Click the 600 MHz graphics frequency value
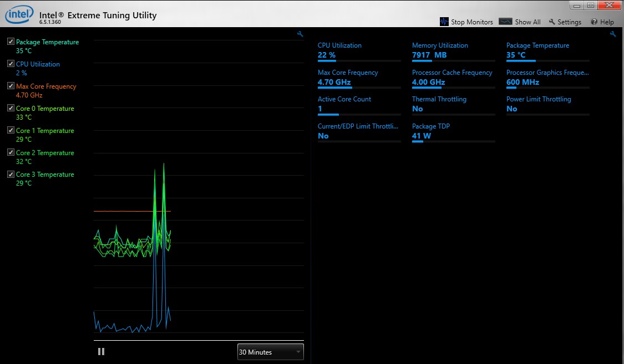 (x=523, y=82)
